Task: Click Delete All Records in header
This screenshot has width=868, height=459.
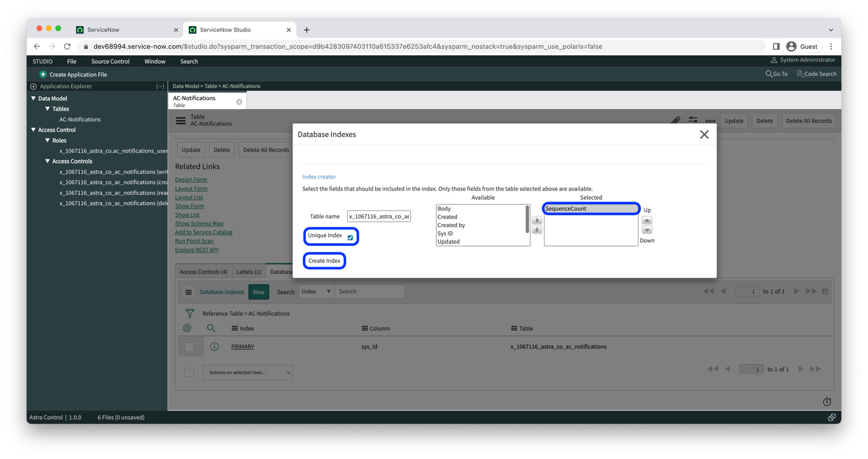Action: tap(809, 121)
